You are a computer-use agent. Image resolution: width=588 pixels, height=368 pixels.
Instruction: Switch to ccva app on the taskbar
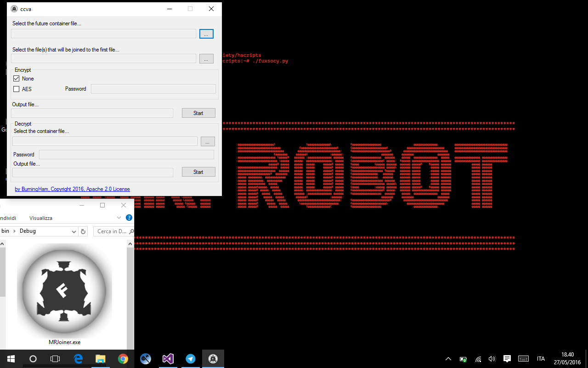pos(213,359)
